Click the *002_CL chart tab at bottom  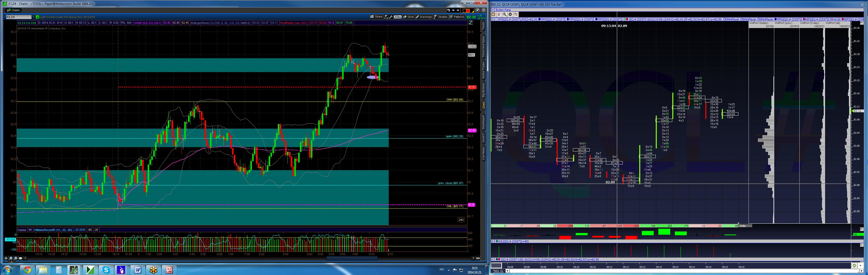498,271
